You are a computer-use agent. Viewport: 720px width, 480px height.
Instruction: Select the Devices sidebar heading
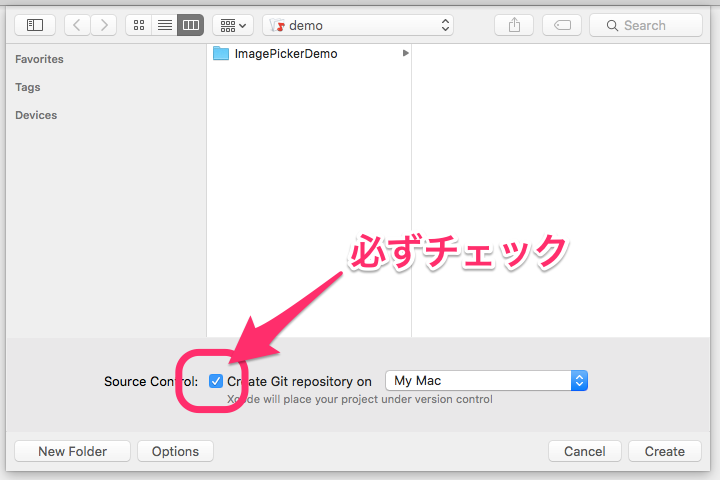36,115
